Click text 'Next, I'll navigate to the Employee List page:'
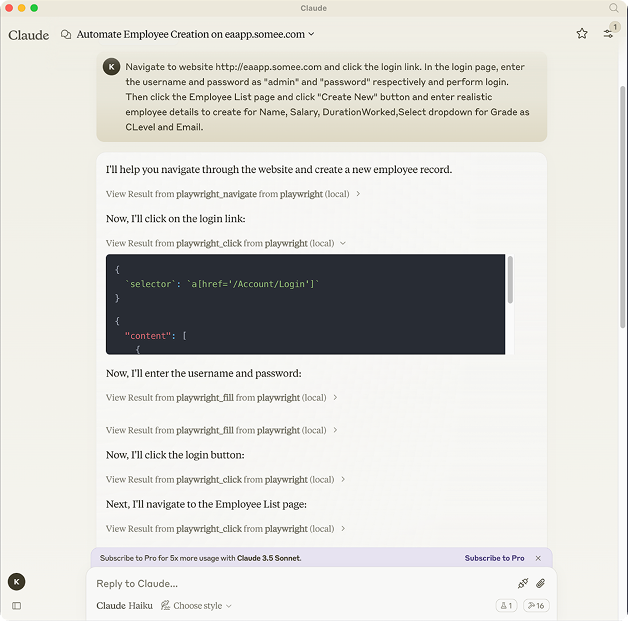The width and height of the screenshot is (628, 621). click(x=206, y=504)
